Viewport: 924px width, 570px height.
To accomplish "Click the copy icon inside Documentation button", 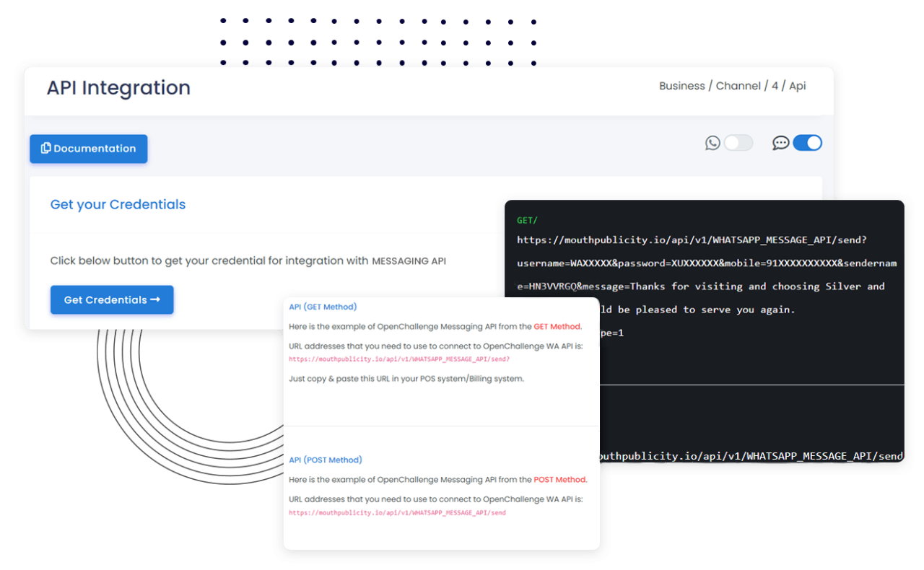I will click(x=46, y=148).
